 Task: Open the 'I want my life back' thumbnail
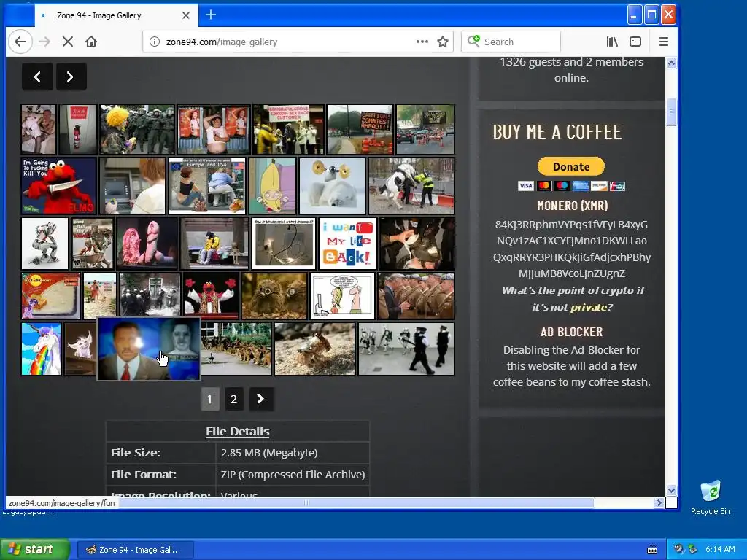pyautogui.click(x=348, y=244)
